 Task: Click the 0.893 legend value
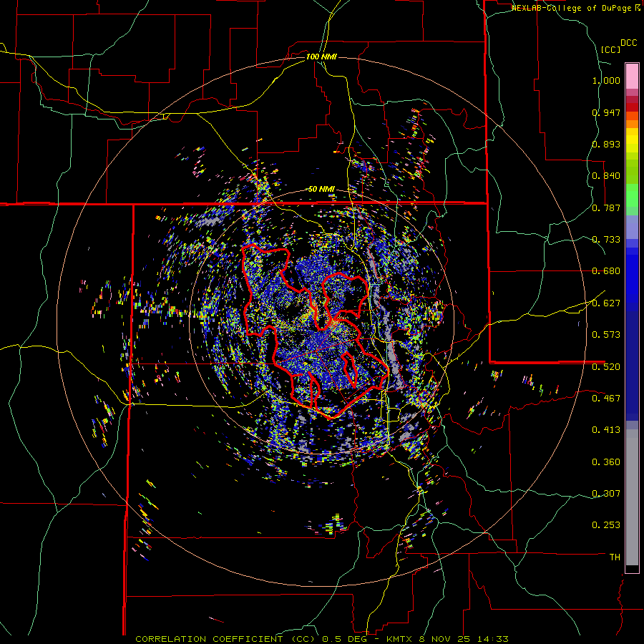(x=606, y=144)
